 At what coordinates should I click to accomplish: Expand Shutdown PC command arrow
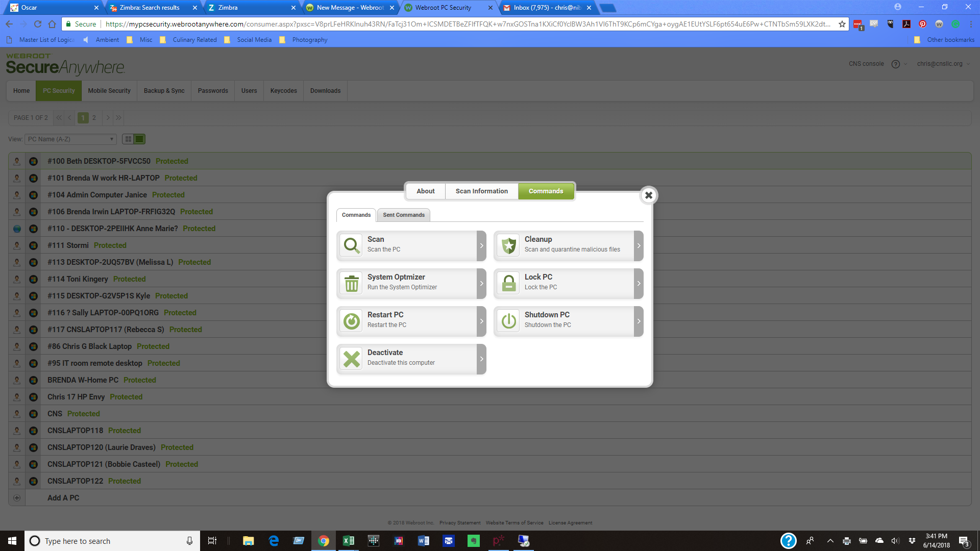[x=639, y=321]
